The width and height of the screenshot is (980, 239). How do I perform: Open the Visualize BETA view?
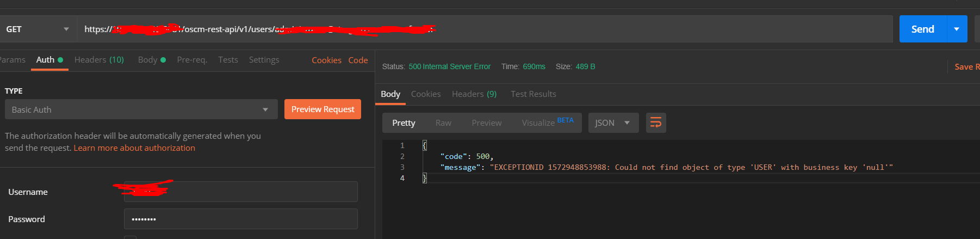(548, 122)
